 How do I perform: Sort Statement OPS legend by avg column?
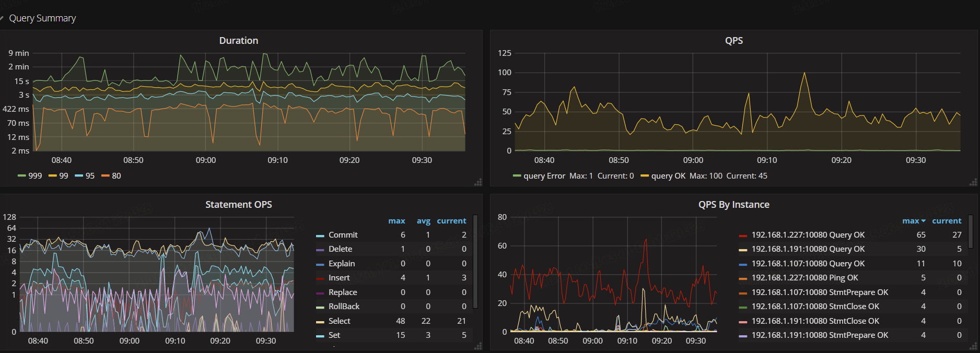(x=423, y=221)
